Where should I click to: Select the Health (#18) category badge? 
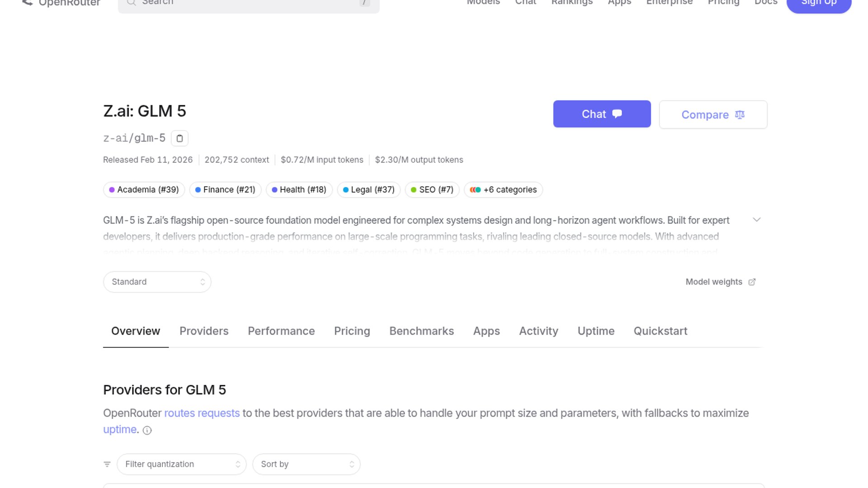click(299, 190)
